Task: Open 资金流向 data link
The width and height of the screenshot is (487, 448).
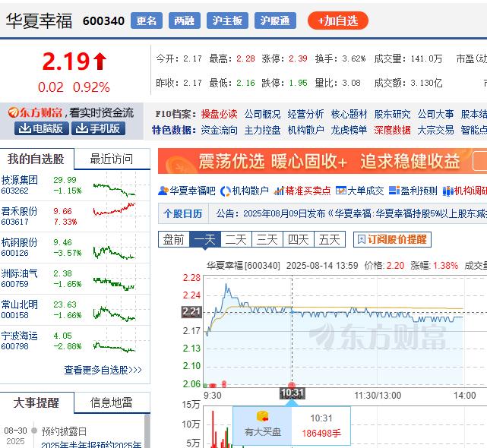Action: (219, 130)
